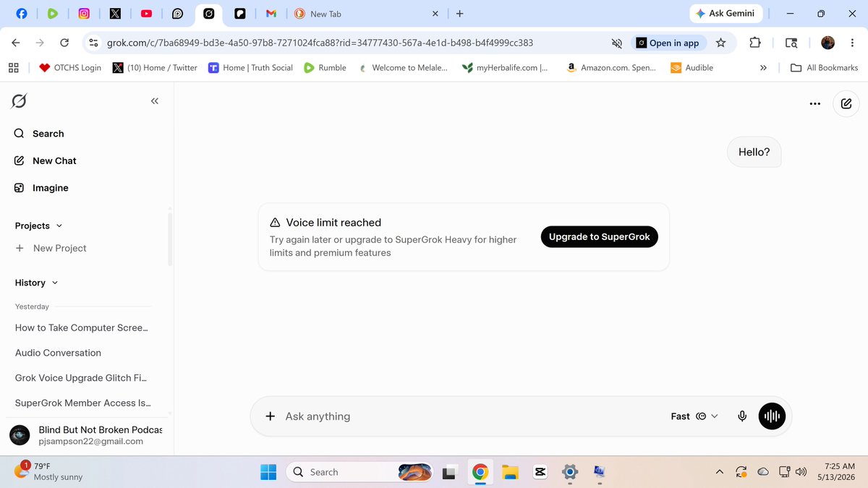Open the Fast model selector dropdown
Image resolution: width=868 pixels, height=488 pixels.
[694, 416]
